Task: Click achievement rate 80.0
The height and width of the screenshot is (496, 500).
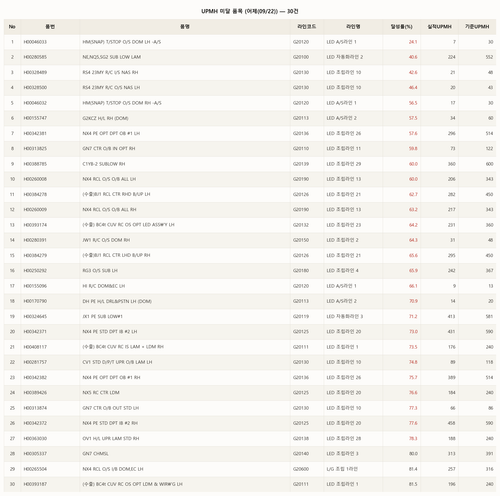Action: 413,454
